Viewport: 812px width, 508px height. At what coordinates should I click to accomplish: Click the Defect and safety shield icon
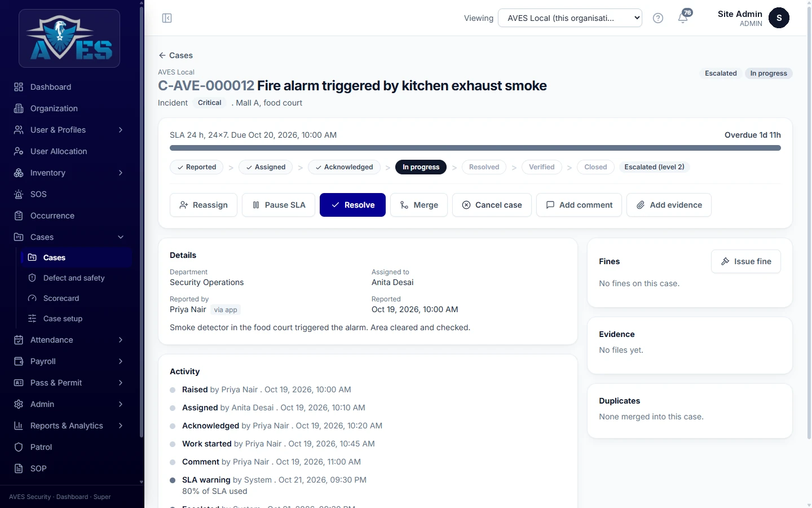[x=32, y=278]
